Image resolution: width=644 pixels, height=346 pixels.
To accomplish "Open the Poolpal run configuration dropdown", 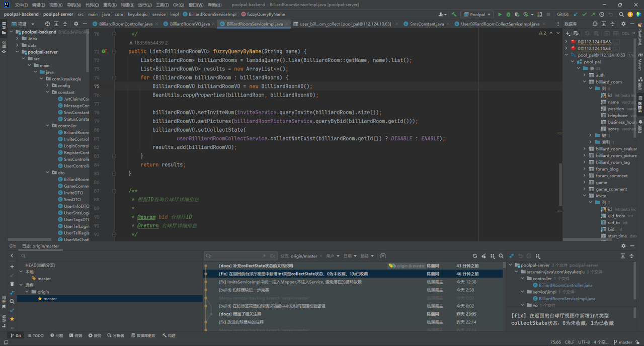I will coord(477,15).
